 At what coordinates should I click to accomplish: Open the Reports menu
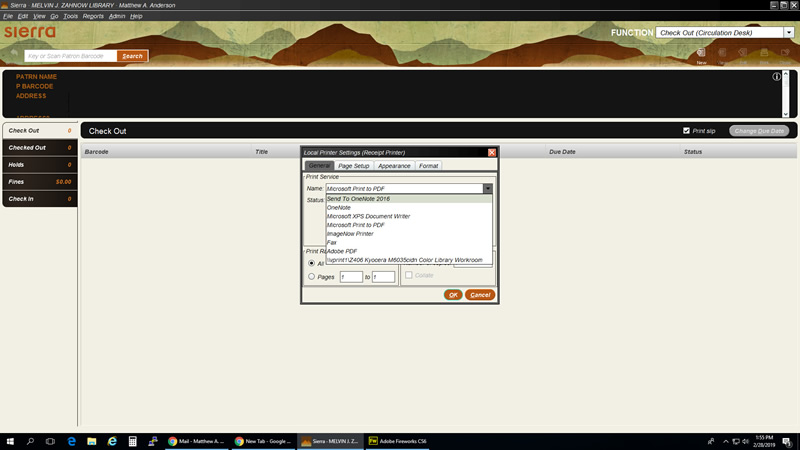point(93,16)
